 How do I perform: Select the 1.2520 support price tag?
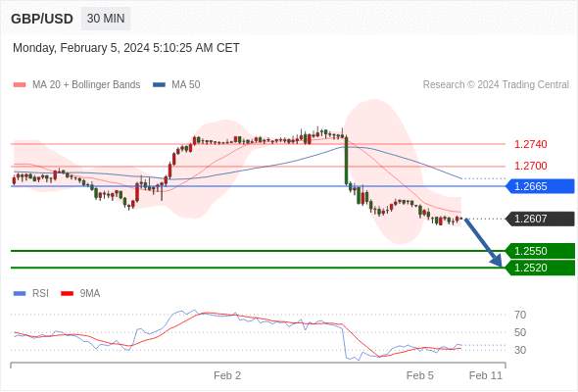pyautogui.click(x=541, y=268)
